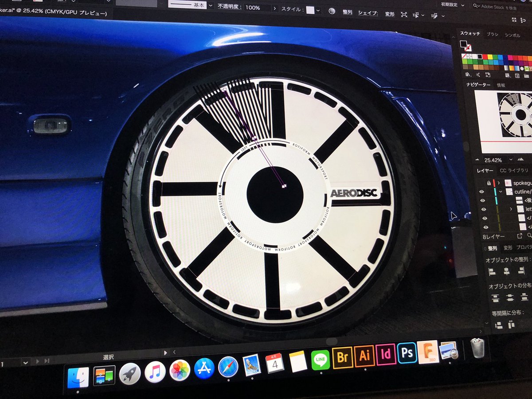This screenshot has width=532, height=399.
Task: Open Mail stamp icon in Dock
Action: [251, 364]
